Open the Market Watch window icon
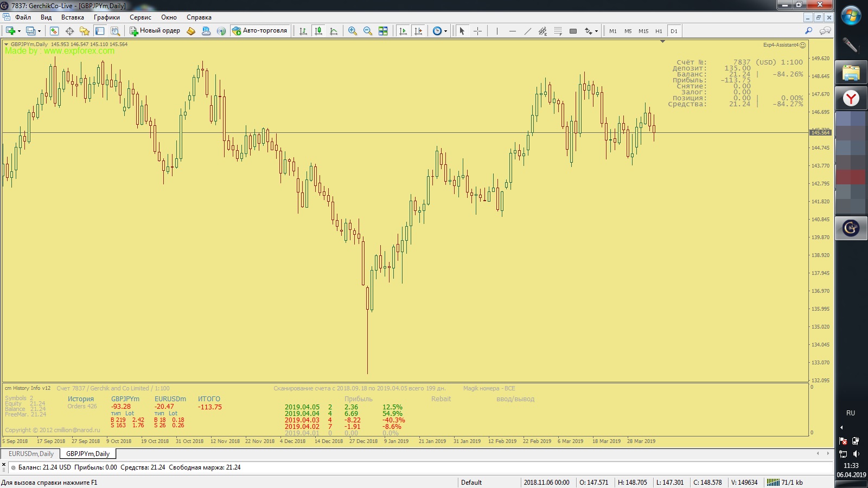The image size is (868, 488). click(54, 31)
